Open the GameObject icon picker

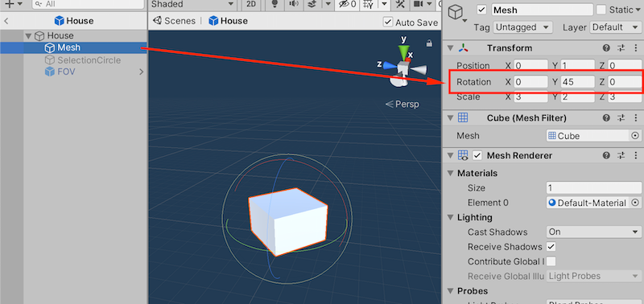tap(457, 13)
